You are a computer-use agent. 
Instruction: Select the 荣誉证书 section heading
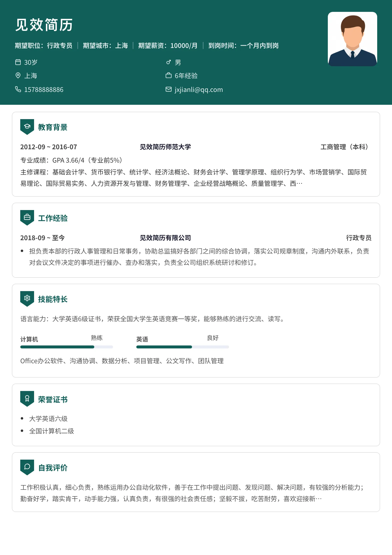tap(53, 399)
